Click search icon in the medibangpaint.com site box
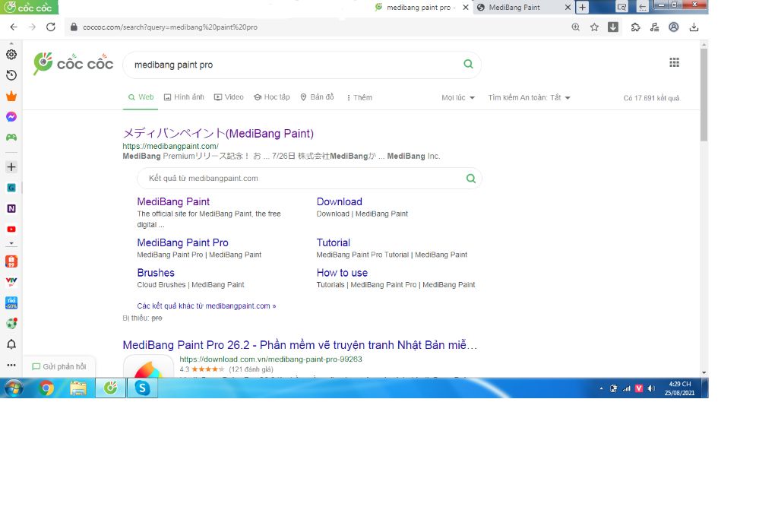 pyautogui.click(x=471, y=178)
